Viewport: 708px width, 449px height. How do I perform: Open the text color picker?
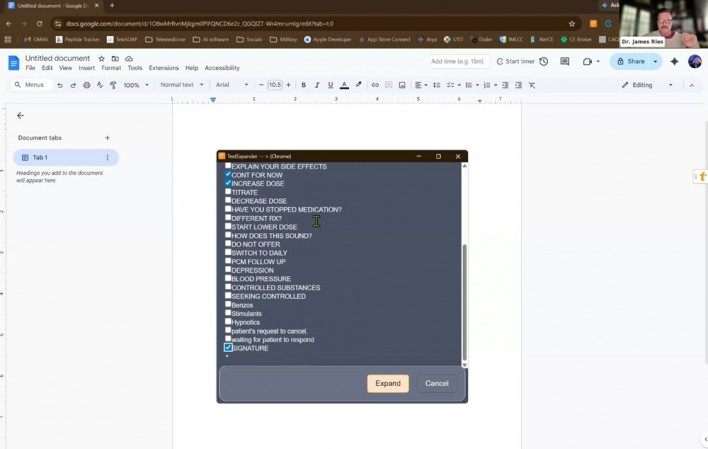click(344, 85)
